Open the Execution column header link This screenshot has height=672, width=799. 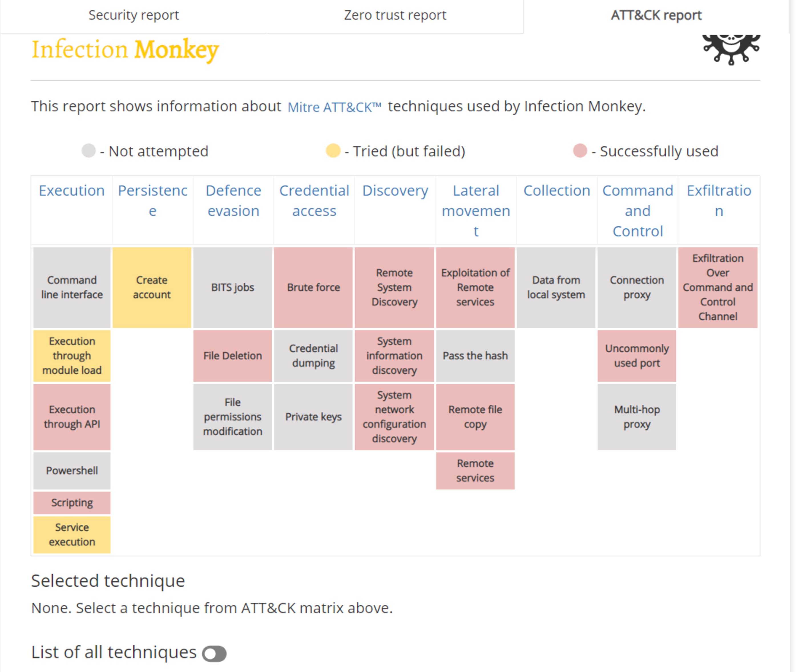point(72,190)
